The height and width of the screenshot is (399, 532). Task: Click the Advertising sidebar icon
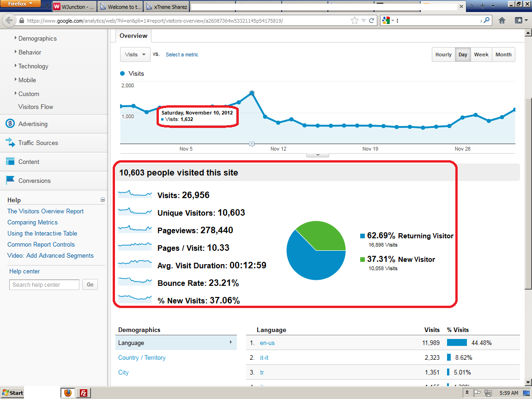coord(10,124)
